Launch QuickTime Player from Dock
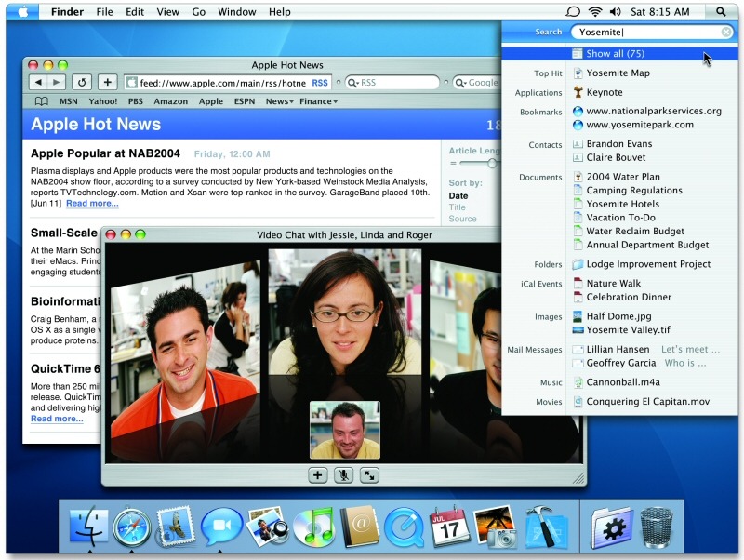The height and width of the screenshot is (560, 744). point(404,527)
